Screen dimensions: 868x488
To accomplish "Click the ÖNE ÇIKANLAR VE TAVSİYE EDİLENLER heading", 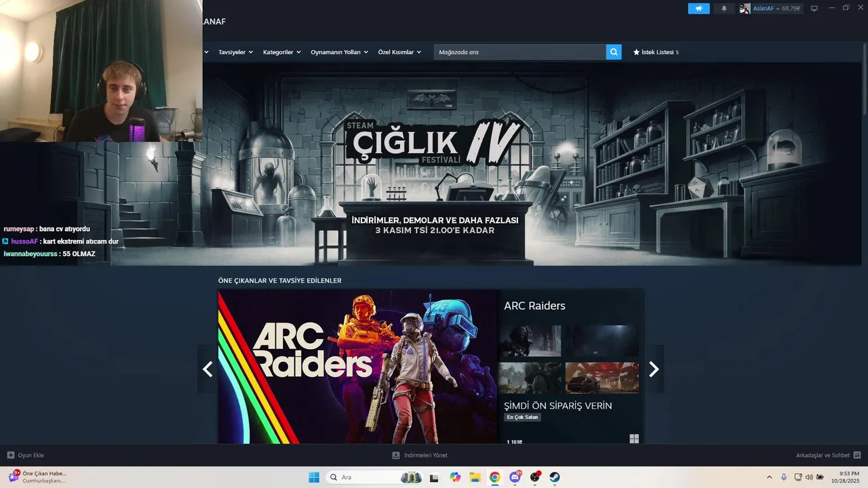I will (279, 281).
